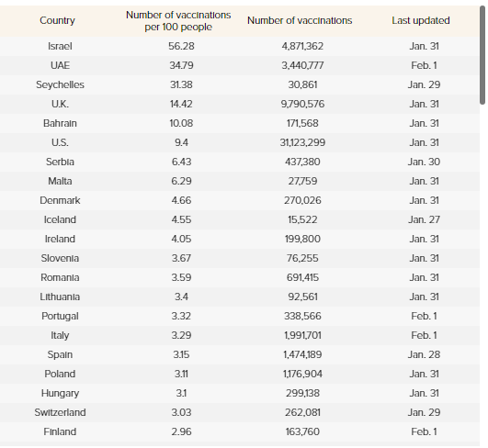Select the Israel row country cell
Viewport: 488px width, 448px height.
click(x=60, y=46)
